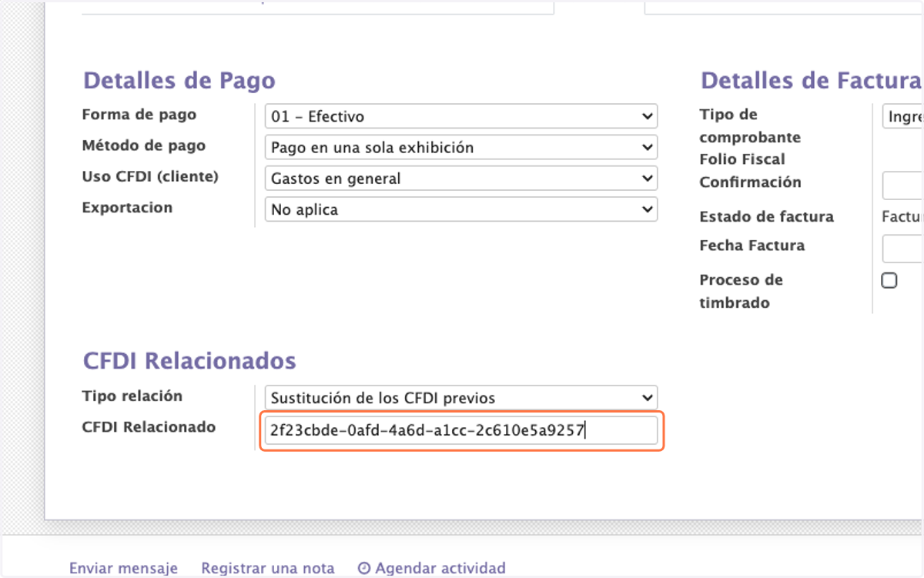Screen dimensions: 924x578
Task: Click the CFDI Relacionados heading
Action: [x=189, y=361]
